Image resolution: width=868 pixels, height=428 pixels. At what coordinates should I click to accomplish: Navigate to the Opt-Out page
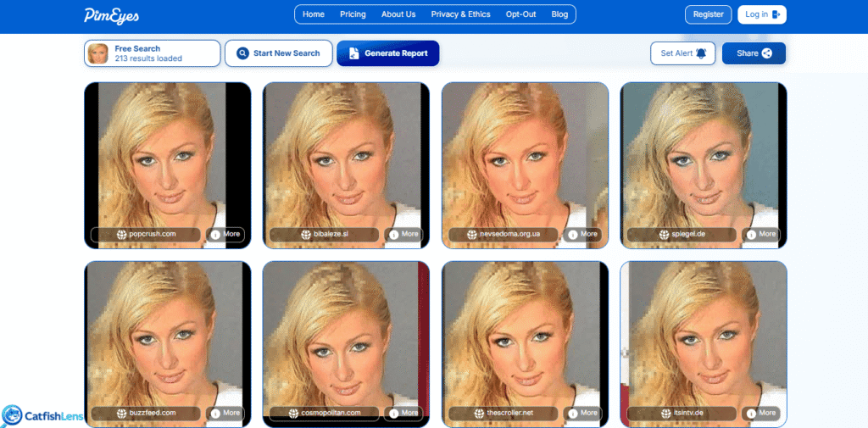[x=521, y=14]
